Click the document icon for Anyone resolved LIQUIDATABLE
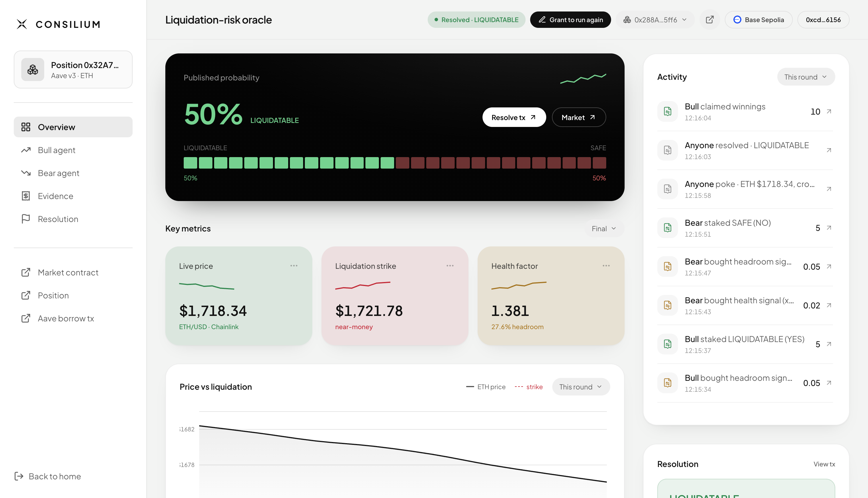The height and width of the screenshot is (498, 868). (667, 150)
